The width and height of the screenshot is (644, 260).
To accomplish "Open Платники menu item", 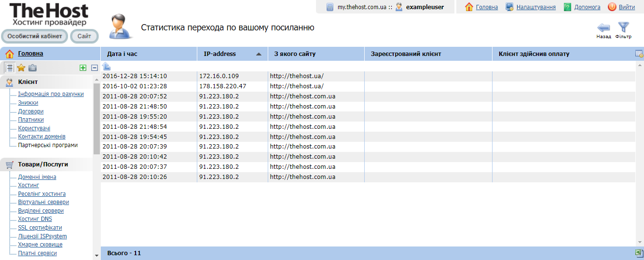I will point(31,120).
